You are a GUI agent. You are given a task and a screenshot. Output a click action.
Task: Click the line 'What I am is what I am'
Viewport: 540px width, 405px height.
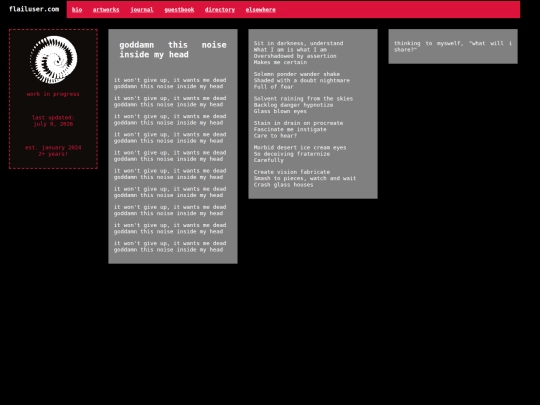(x=290, y=50)
